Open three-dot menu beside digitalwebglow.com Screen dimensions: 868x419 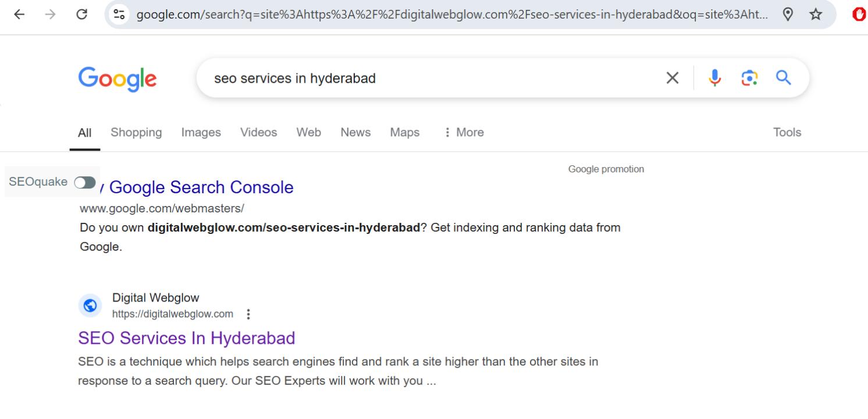click(249, 314)
